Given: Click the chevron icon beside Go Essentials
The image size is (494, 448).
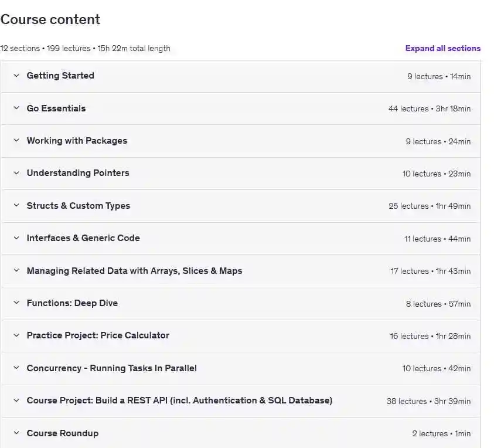Looking at the screenshot, I should (x=16, y=108).
